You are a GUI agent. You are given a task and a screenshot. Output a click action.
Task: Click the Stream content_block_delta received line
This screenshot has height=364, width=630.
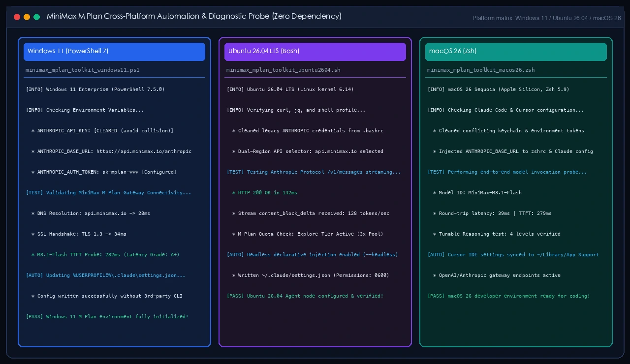pos(311,213)
